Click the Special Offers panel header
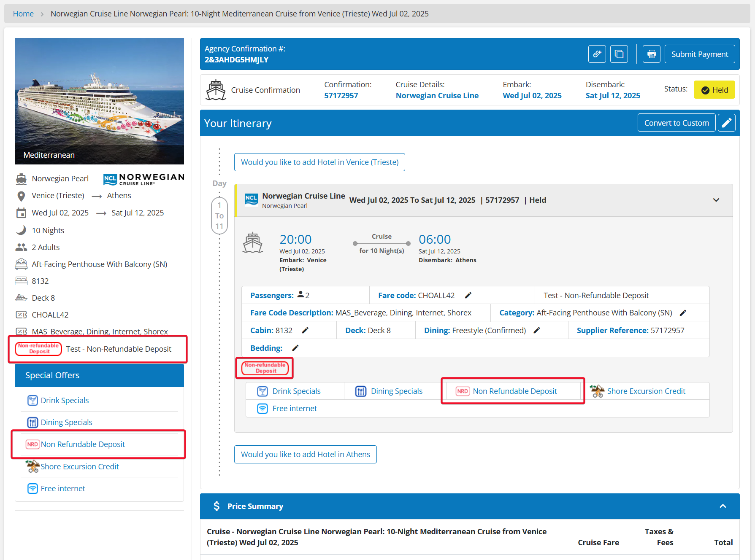This screenshot has width=755, height=560. (99, 375)
